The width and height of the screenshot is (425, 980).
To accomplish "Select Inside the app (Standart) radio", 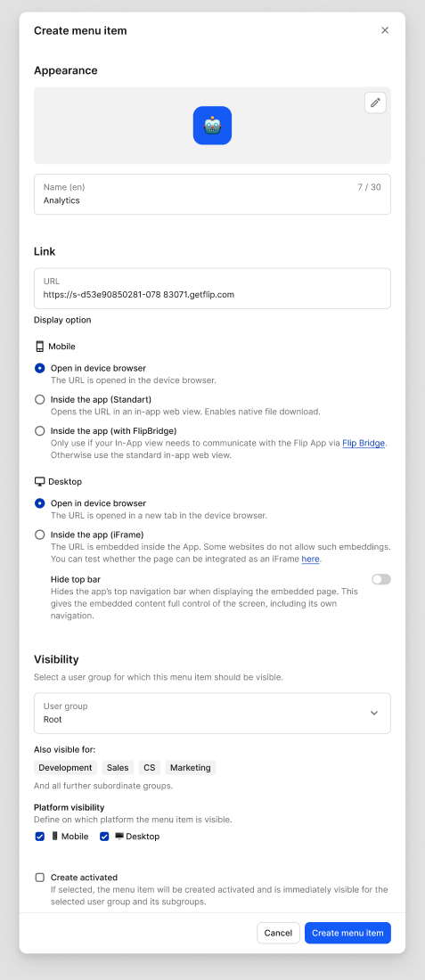I will pos(40,399).
